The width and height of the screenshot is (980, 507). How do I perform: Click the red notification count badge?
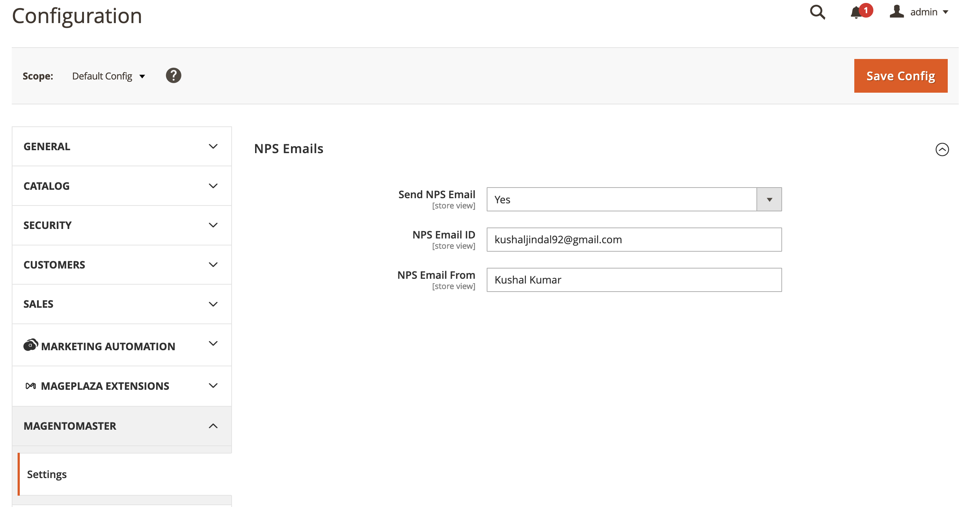click(866, 10)
